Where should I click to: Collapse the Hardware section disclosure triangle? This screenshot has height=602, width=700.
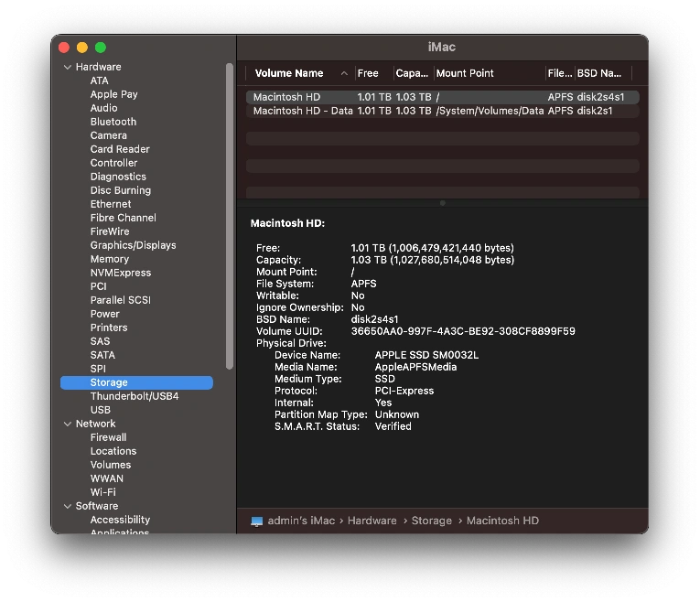(x=67, y=67)
